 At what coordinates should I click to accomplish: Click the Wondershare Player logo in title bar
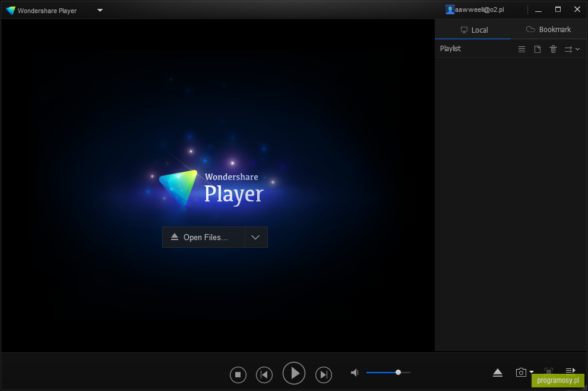click(x=11, y=11)
